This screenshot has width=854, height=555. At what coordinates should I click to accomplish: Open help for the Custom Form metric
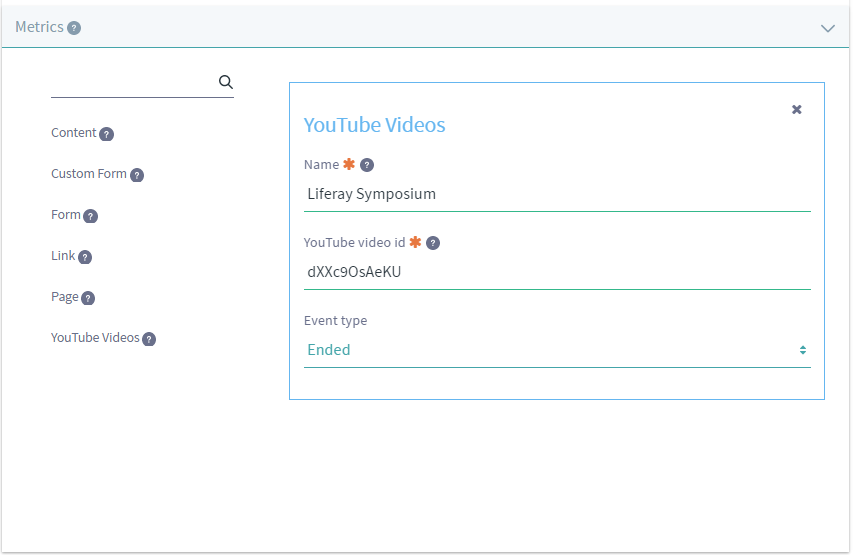pos(137,175)
